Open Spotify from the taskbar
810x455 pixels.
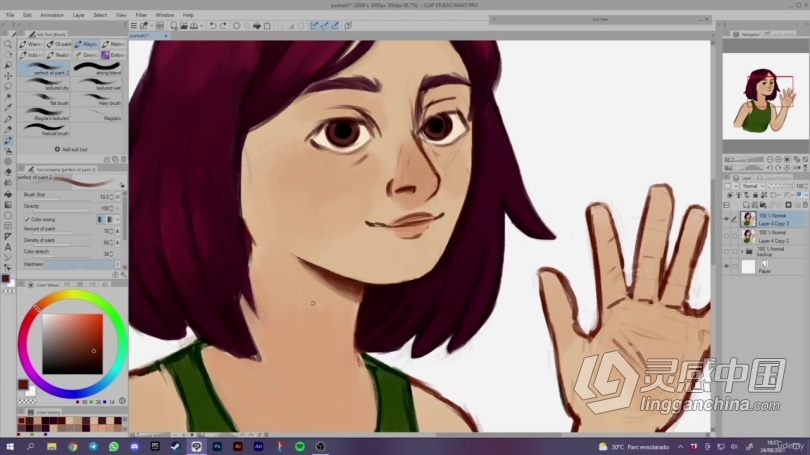(300, 447)
